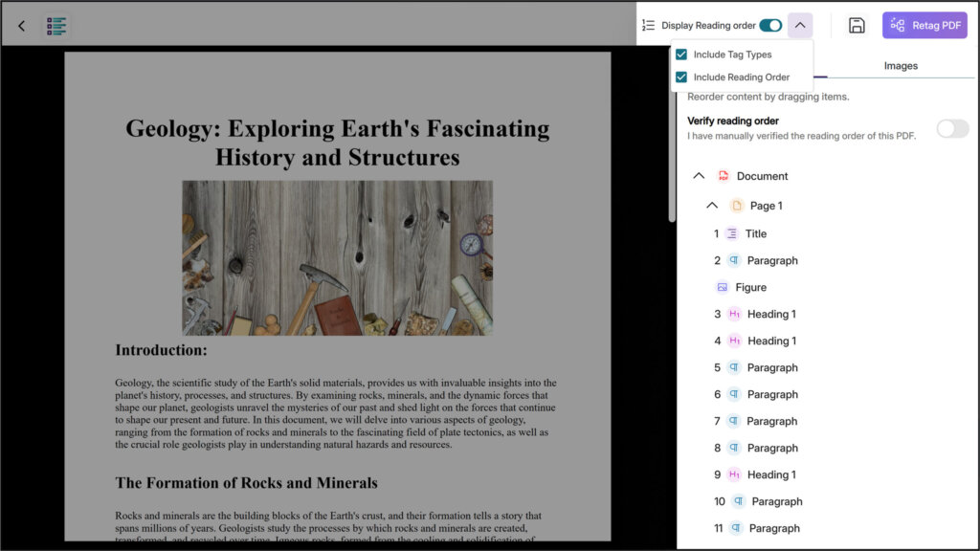Viewport: 980px width, 551px height.
Task: Click the reading order list icon
Action: [x=649, y=26]
